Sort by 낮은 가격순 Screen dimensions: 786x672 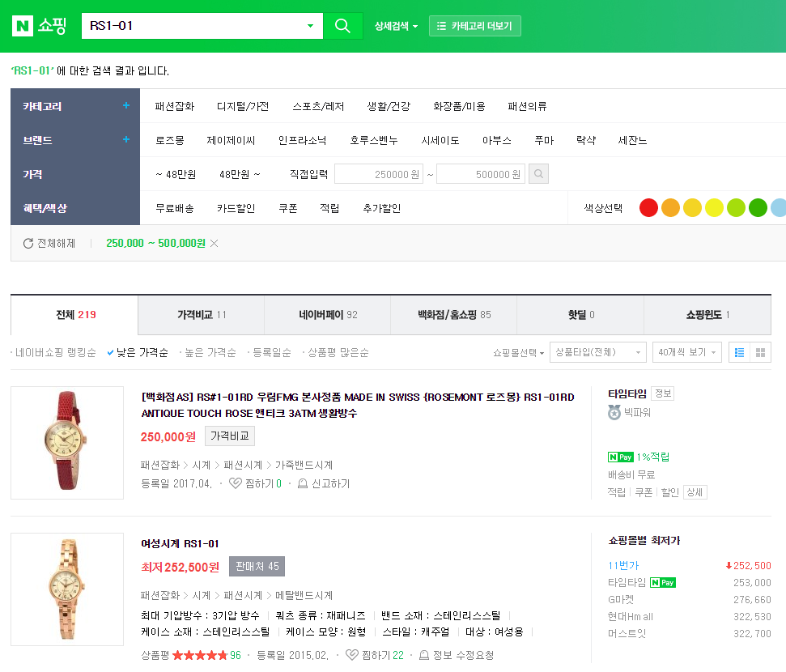[142, 352]
